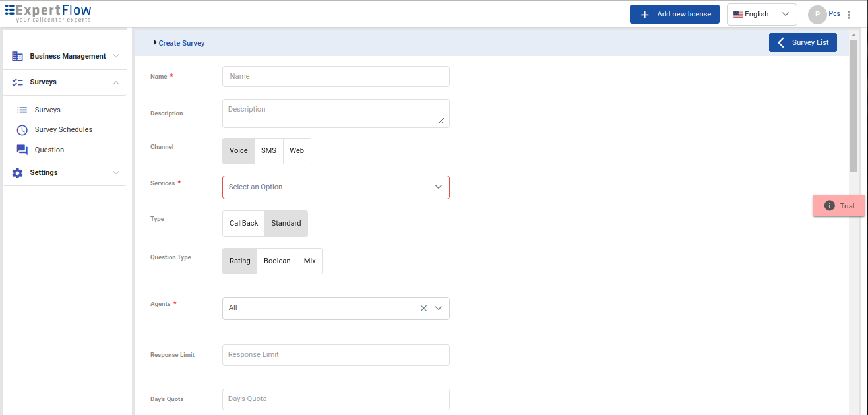The height and width of the screenshot is (415, 868).
Task: Return using the Survey List button
Action: [x=803, y=42]
